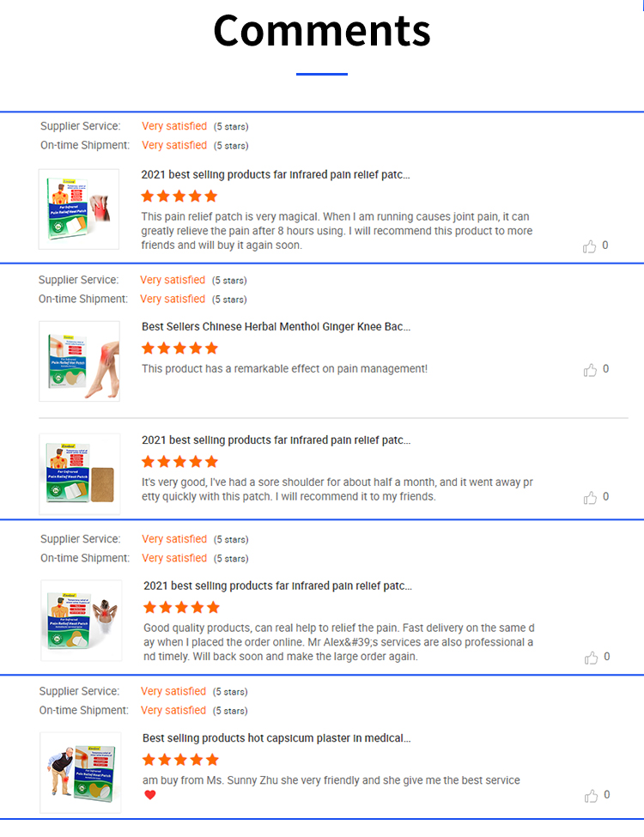Open product thumbnail beside running joint pain review
The image size is (644, 837).
(x=79, y=209)
